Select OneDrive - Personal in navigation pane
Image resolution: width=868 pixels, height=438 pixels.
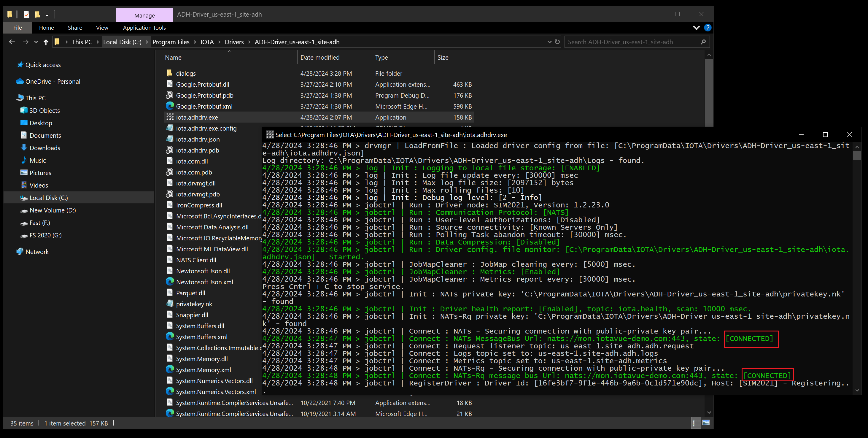pyautogui.click(x=53, y=81)
